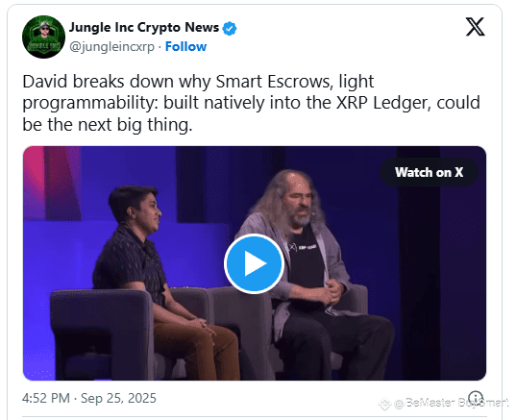Click the Watch on X button
This screenshot has height=420, width=516.
tap(430, 172)
